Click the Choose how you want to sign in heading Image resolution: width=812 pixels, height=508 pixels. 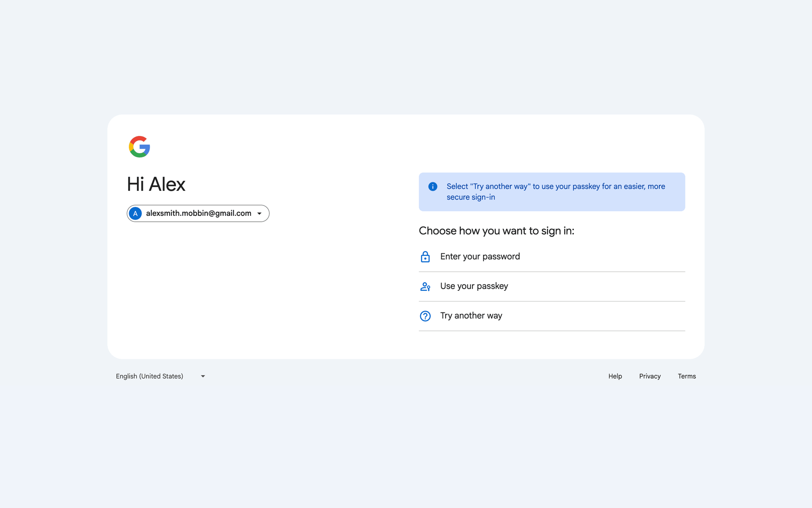pyautogui.click(x=497, y=231)
